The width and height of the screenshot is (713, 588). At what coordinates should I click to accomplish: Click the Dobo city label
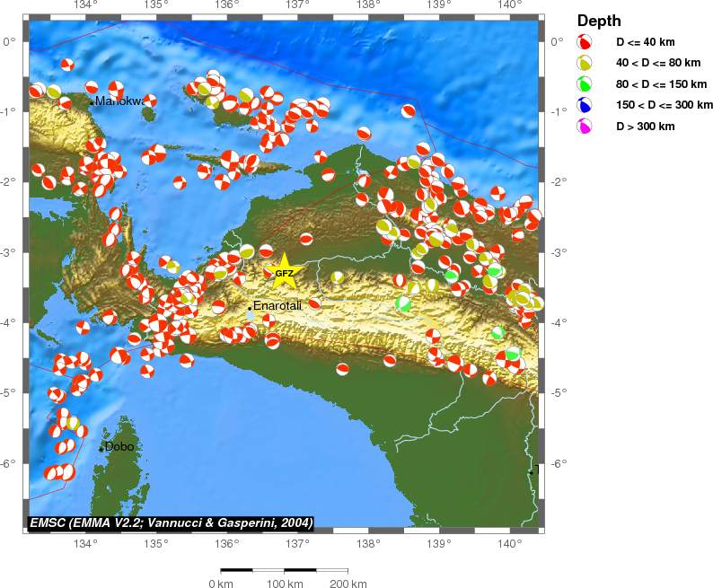point(119,446)
